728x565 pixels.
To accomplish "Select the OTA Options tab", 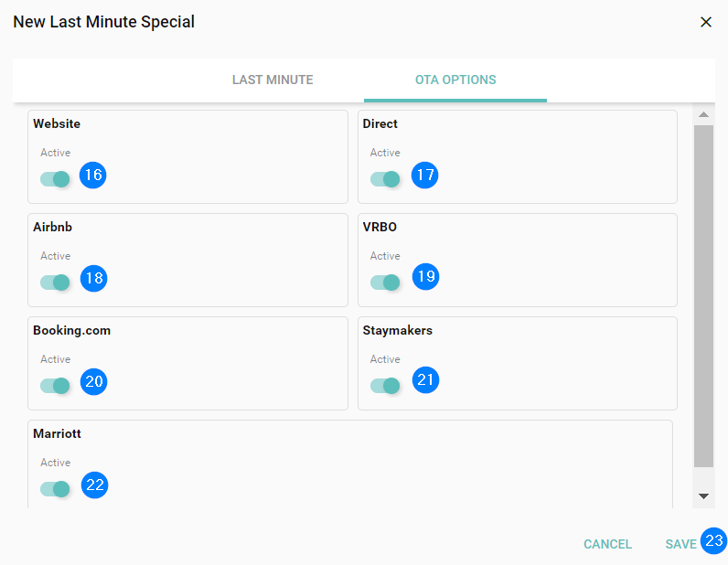I will click(x=455, y=80).
